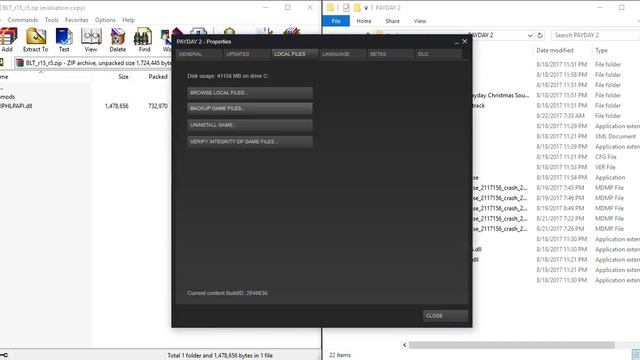Click the CLOSE button in Properties dialog
Screen dimensions: 640x360
pos(445,316)
